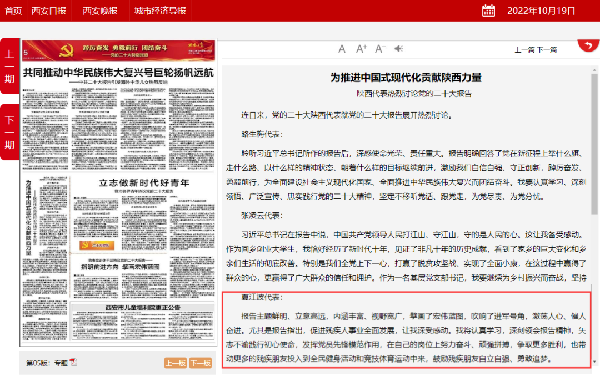The width and height of the screenshot is (600, 377).
Task: Go to 首页 in top navigation
Action: pyautogui.click(x=13, y=11)
